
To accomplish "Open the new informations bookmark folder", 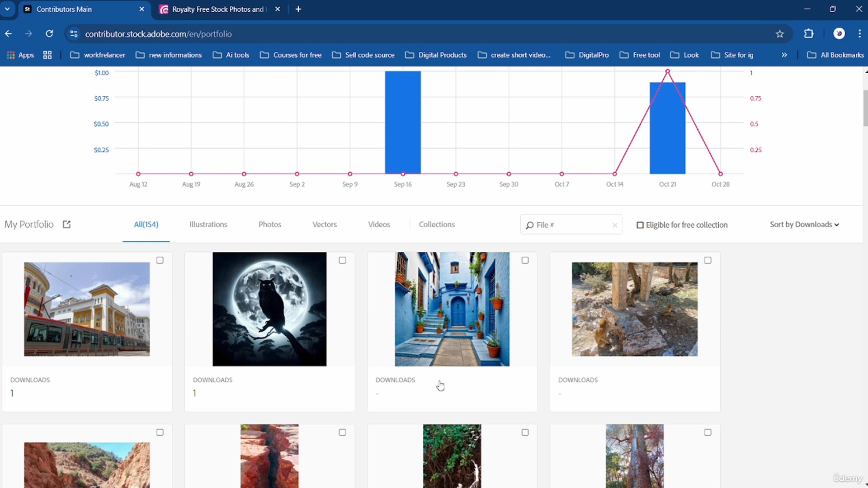I will point(169,55).
